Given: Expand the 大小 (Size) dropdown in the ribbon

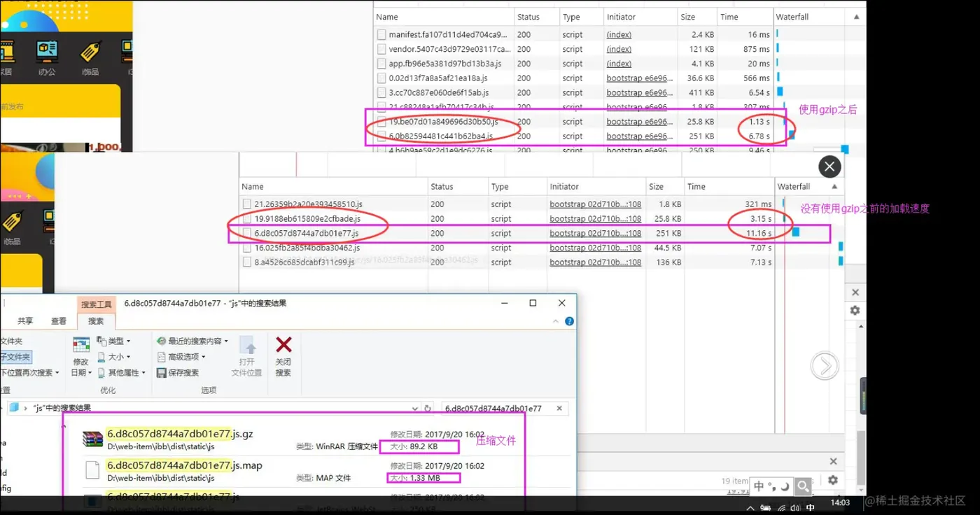Looking at the screenshot, I should pos(113,357).
